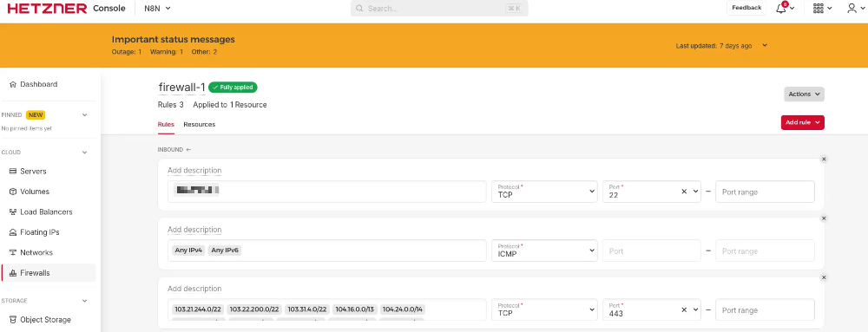Click the Firewalls icon
The image size is (868, 332).
pos(13,273)
